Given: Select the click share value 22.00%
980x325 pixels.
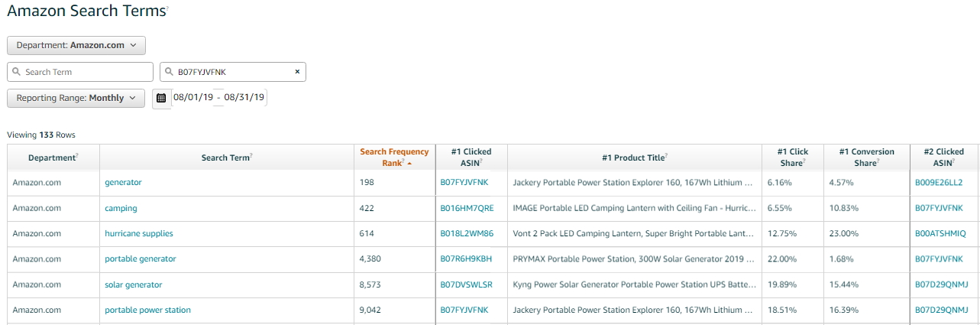Looking at the screenshot, I should coord(782,259).
